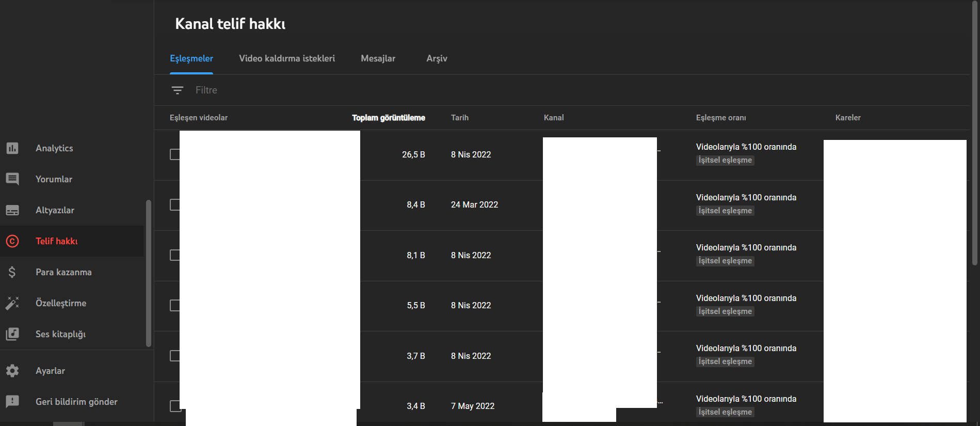Click the Özelleştirme magic wand icon
980x426 pixels.
point(12,303)
